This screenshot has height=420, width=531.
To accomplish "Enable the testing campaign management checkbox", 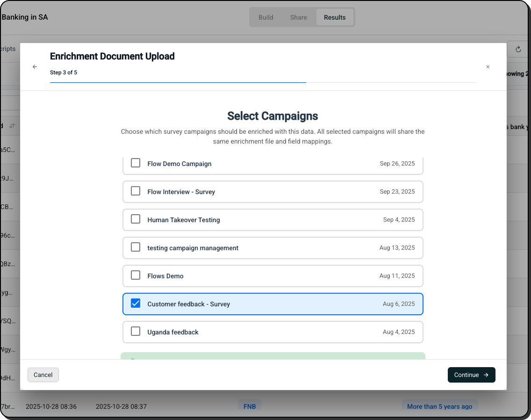I will (x=136, y=247).
